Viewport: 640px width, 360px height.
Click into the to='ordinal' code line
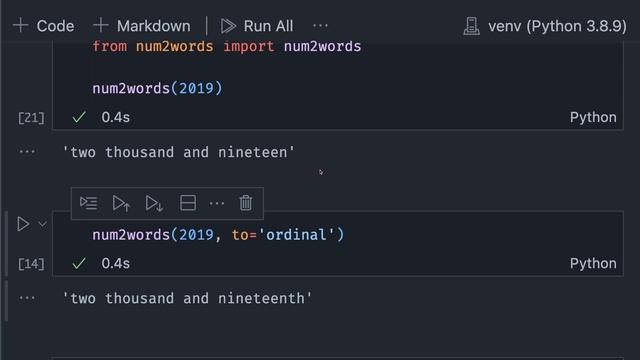pos(218,235)
